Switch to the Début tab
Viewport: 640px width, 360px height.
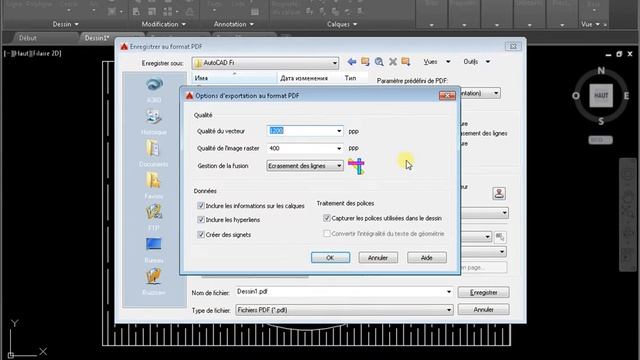coord(28,38)
